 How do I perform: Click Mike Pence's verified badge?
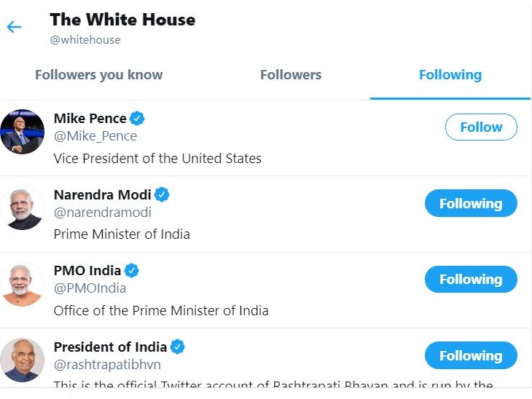138,118
